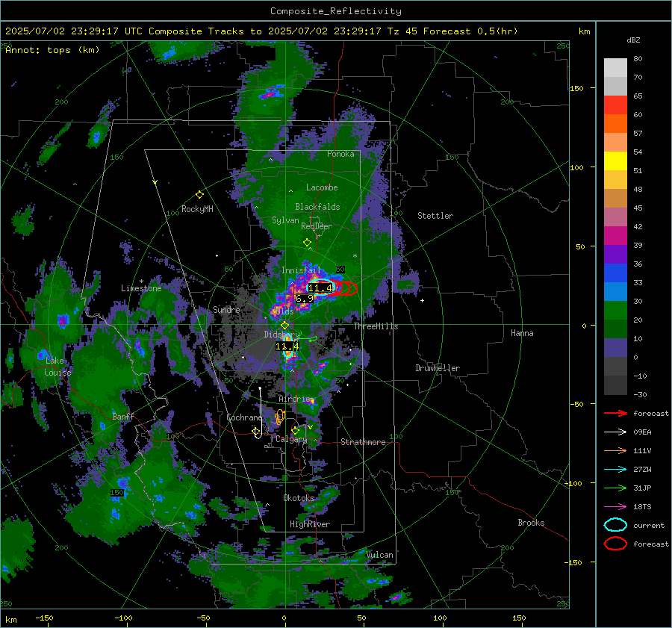The height and width of the screenshot is (628, 672).
Task: Click the RedDeer city label
Action: 317,226
